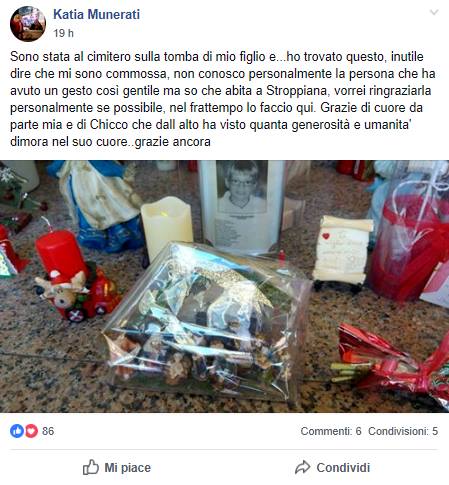This screenshot has height=485, width=449.
Task: Click the post text about Stroppiana
Action: [x=223, y=99]
